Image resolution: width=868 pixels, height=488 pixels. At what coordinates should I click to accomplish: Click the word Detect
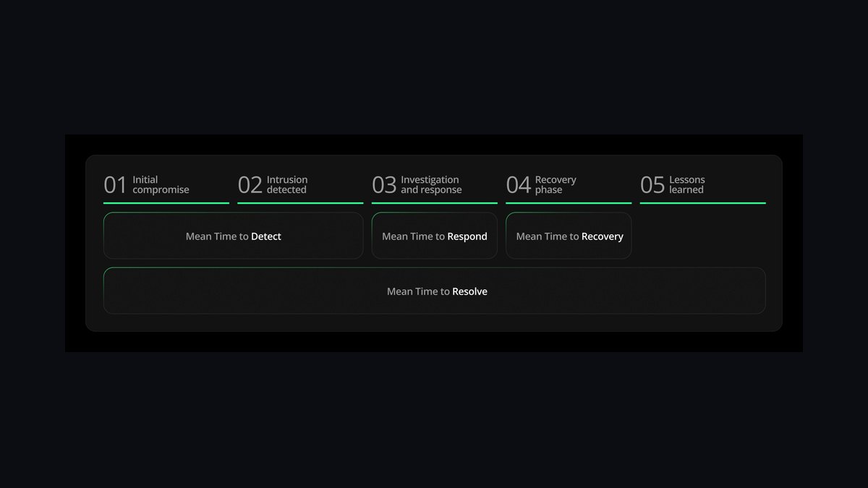coord(266,236)
